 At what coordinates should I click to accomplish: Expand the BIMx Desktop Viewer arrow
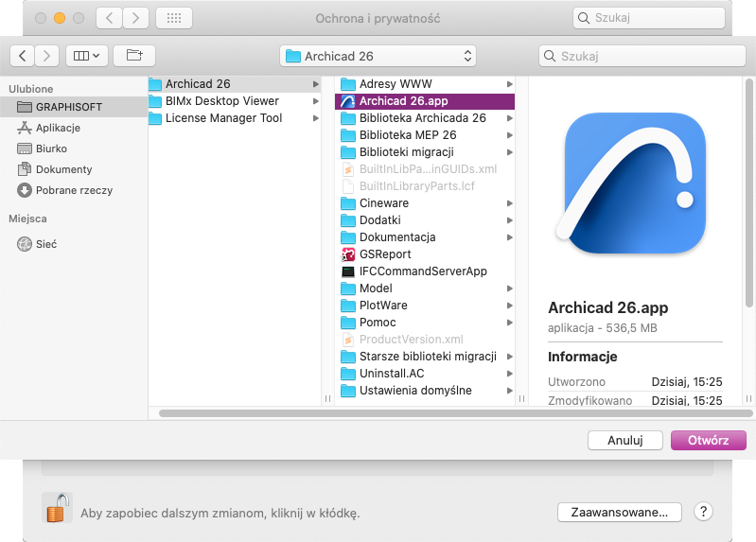tap(315, 101)
